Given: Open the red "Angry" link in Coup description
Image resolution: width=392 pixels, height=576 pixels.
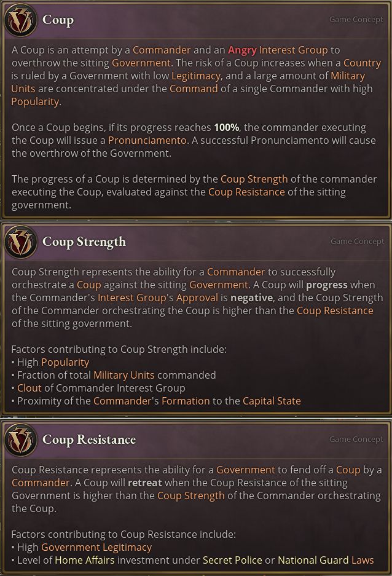Looking at the screenshot, I should [x=242, y=50].
